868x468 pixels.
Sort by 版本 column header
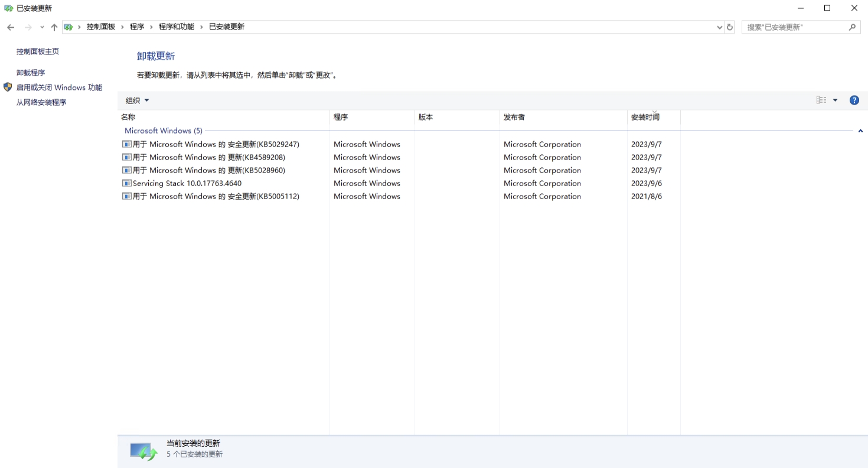458,117
